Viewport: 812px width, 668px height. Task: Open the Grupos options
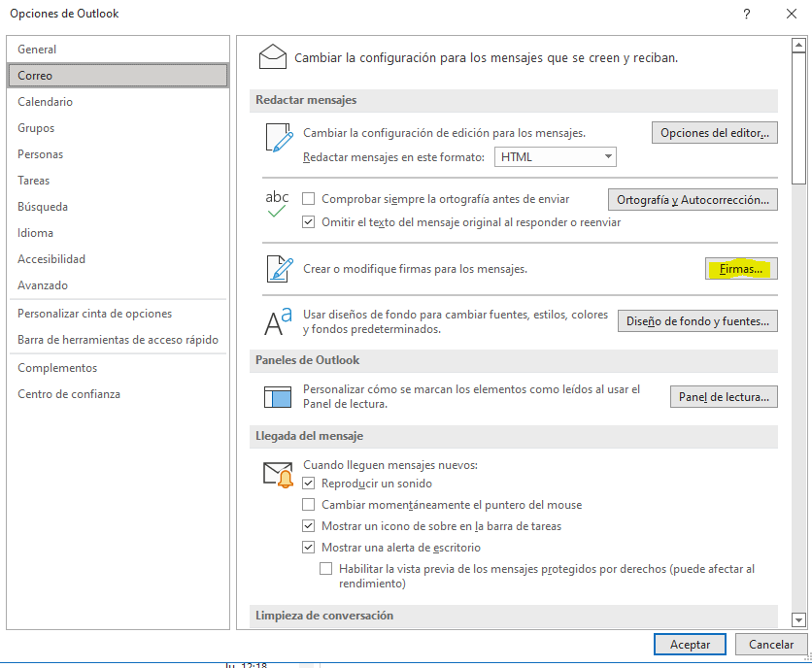(118, 128)
